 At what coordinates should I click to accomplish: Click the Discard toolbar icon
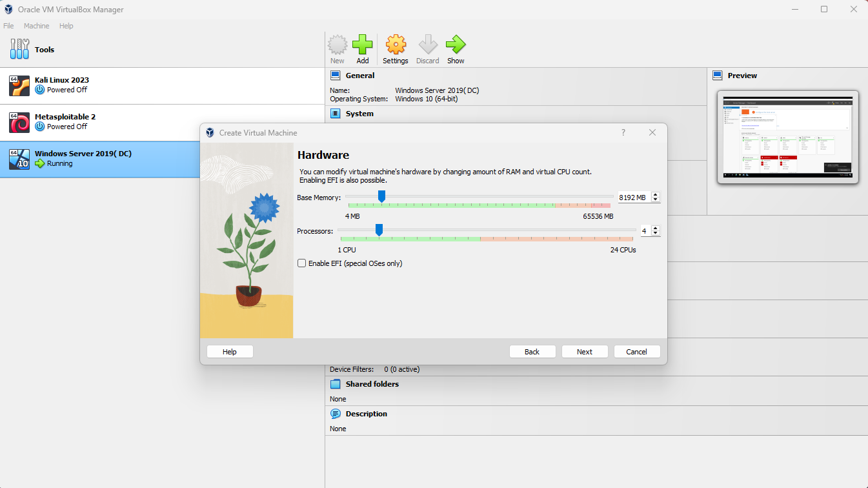click(427, 45)
